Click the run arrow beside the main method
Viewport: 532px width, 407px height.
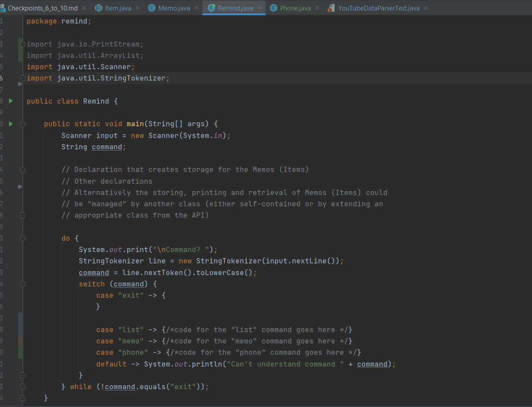(x=11, y=124)
